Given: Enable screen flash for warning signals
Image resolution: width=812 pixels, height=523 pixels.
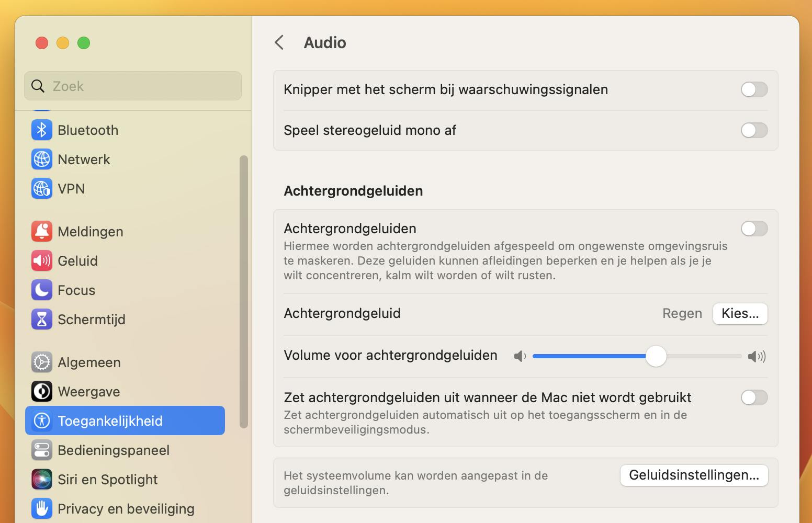Looking at the screenshot, I should tap(754, 89).
